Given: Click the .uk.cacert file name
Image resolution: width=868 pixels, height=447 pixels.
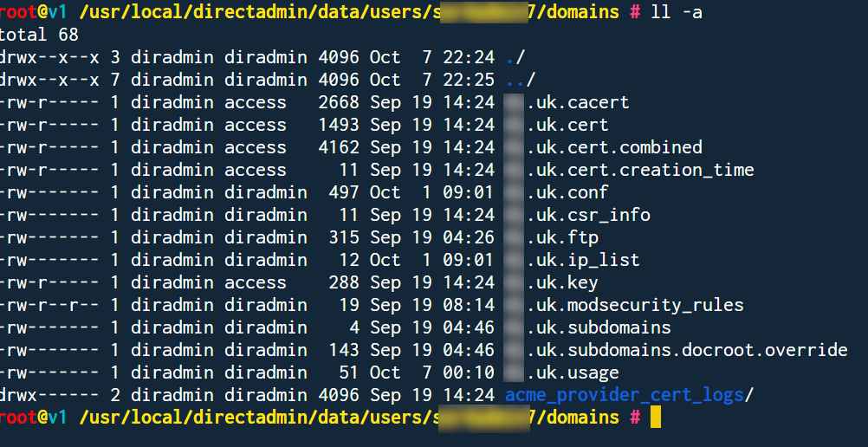Looking at the screenshot, I should pyautogui.click(x=577, y=102).
